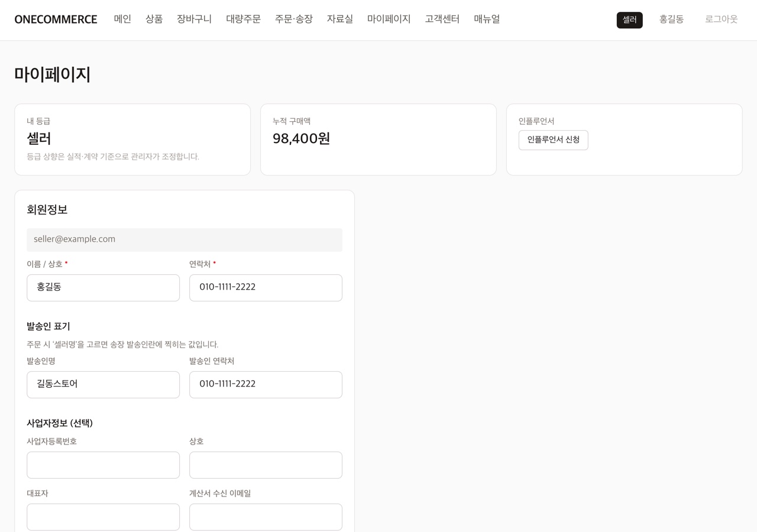Navigate to 자료실
The height and width of the screenshot is (532, 757).
pos(340,19)
